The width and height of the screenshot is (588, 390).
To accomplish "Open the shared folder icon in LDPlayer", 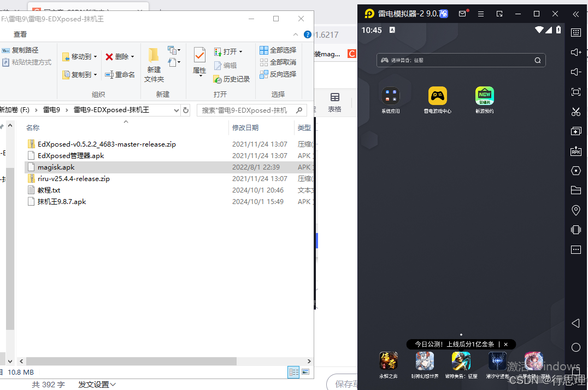I will tap(575, 190).
